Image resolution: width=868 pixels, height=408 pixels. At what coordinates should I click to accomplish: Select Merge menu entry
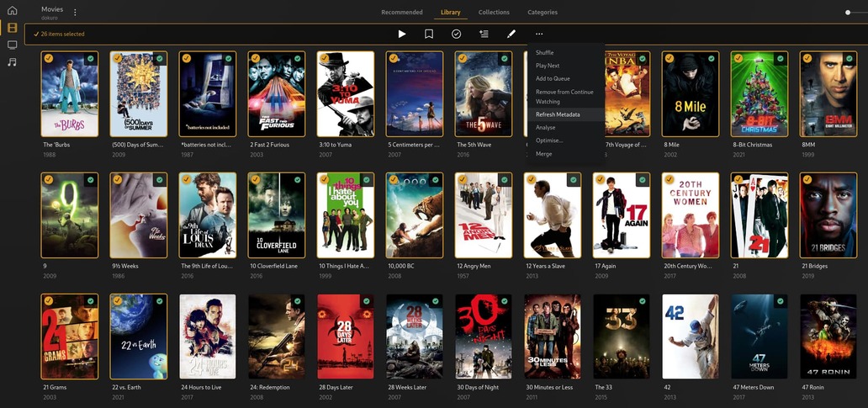click(x=566, y=154)
